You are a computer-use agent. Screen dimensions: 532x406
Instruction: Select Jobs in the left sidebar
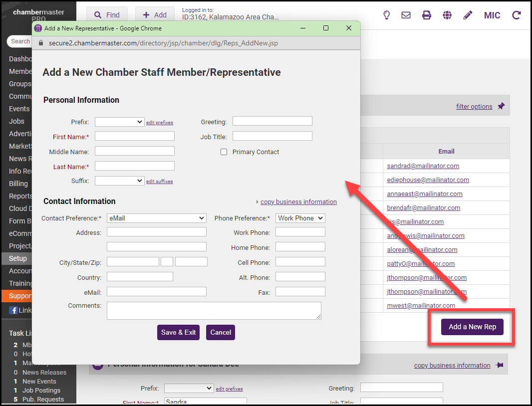point(16,121)
